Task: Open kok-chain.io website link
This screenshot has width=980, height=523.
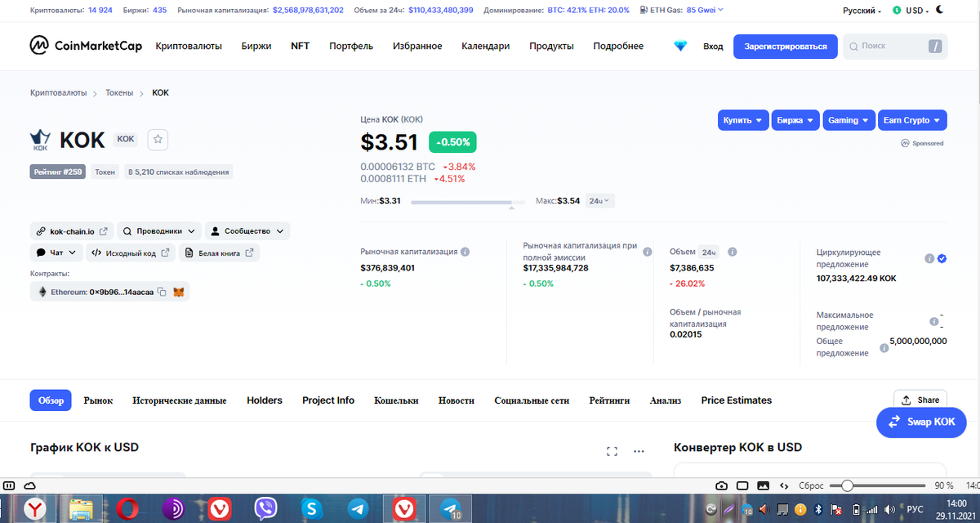Action: point(73,231)
